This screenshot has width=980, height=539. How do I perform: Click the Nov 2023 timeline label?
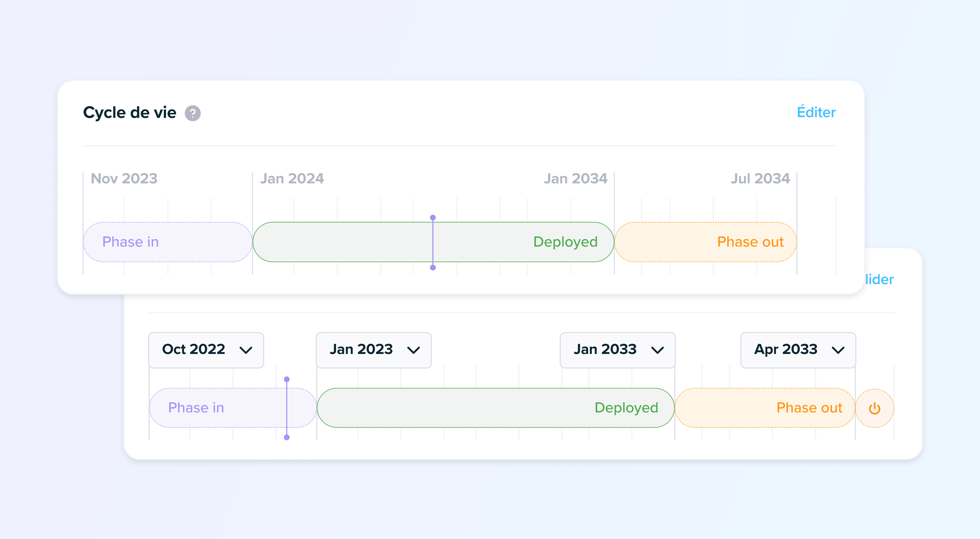click(124, 179)
